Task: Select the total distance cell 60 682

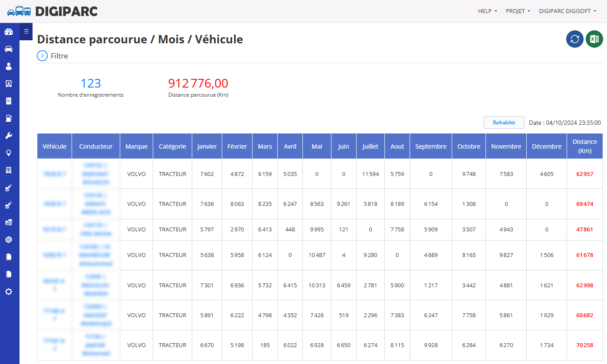Action: coord(585,315)
